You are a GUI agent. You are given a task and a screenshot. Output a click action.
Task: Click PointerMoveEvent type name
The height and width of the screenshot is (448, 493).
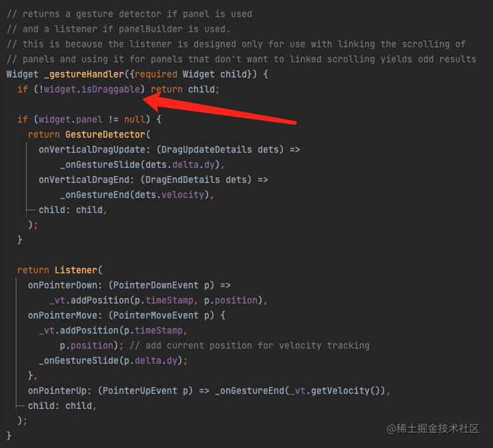156,316
